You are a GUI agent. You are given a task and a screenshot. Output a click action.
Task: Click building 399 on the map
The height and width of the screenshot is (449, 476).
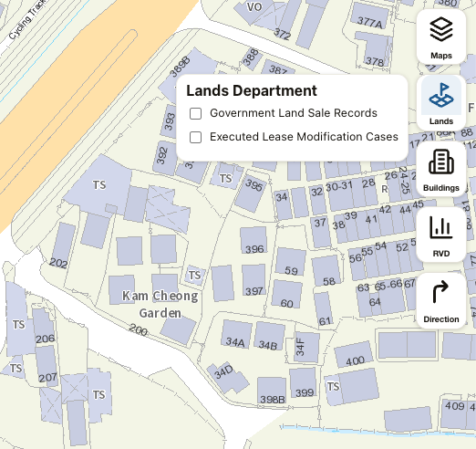303,383
